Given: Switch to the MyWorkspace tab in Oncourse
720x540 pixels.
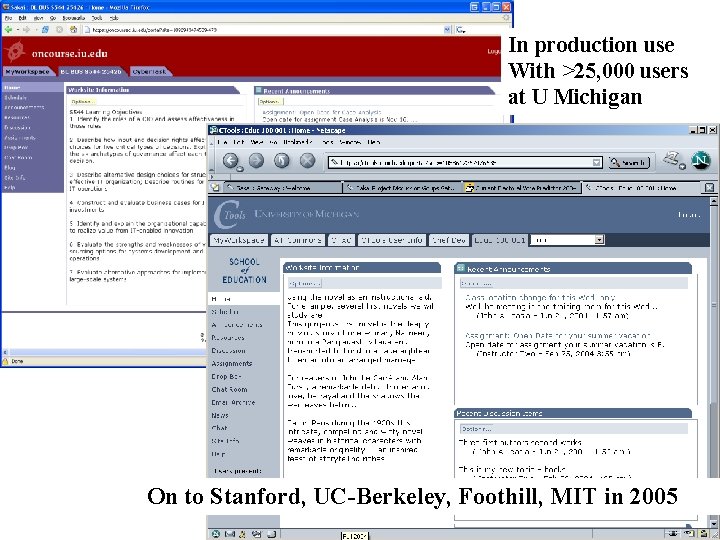Looking at the screenshot, I should (x=28, y=72).
